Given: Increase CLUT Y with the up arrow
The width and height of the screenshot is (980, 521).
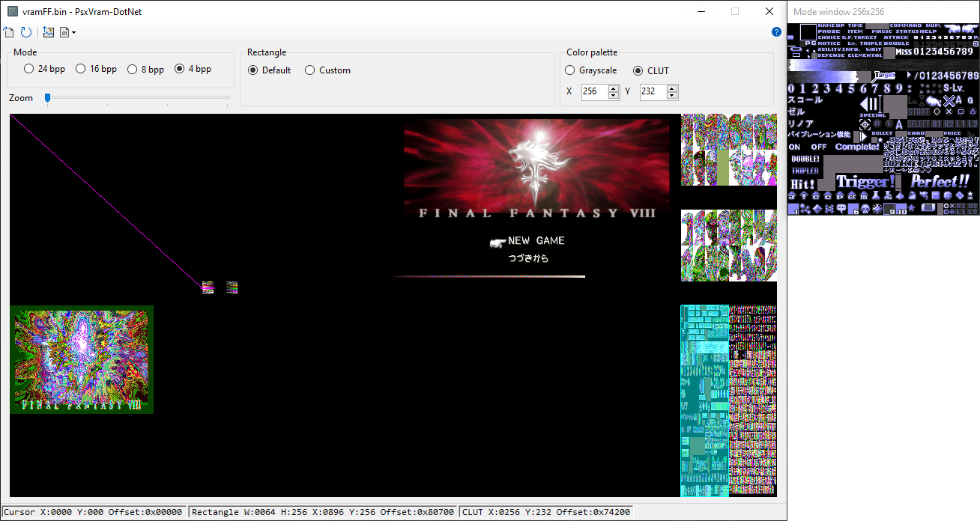Looking at the screenshot, I should coord(672,88).
